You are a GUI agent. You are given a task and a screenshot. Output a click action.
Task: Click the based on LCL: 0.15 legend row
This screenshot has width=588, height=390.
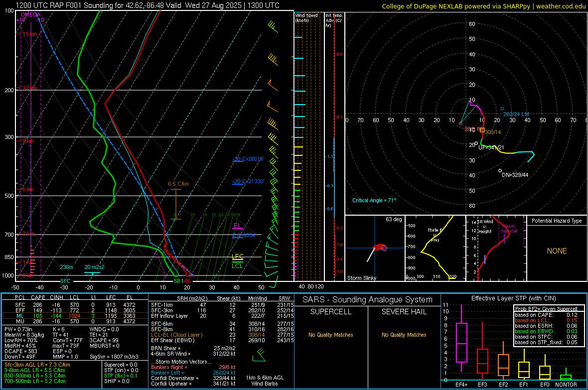click(546, 320)
